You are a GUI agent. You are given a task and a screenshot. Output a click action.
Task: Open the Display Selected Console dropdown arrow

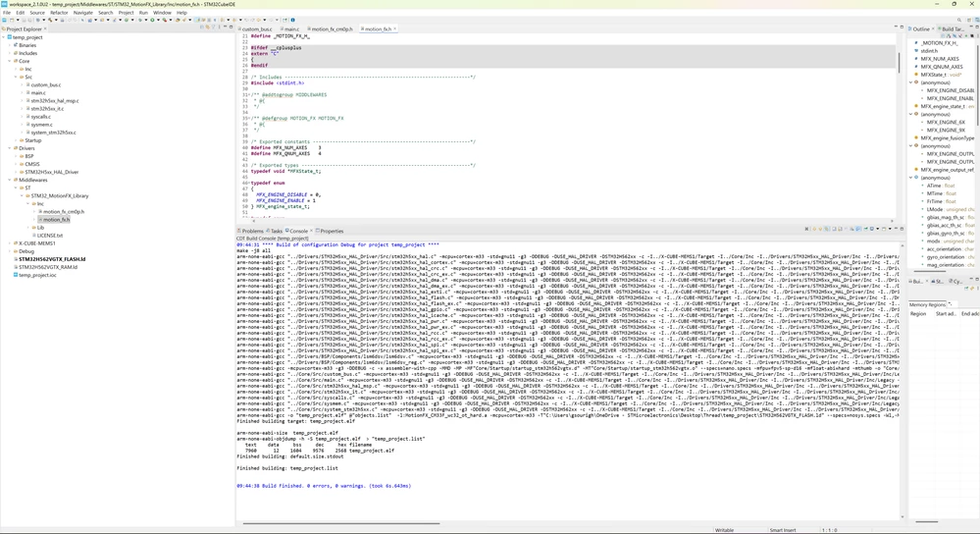point(878,229)
